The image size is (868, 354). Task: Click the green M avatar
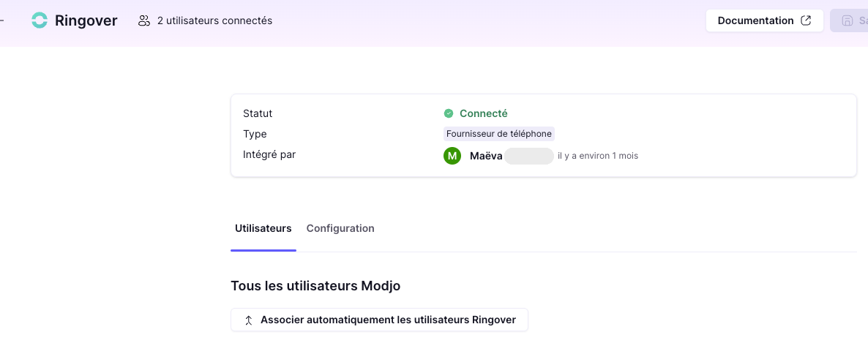click(452, 156)
